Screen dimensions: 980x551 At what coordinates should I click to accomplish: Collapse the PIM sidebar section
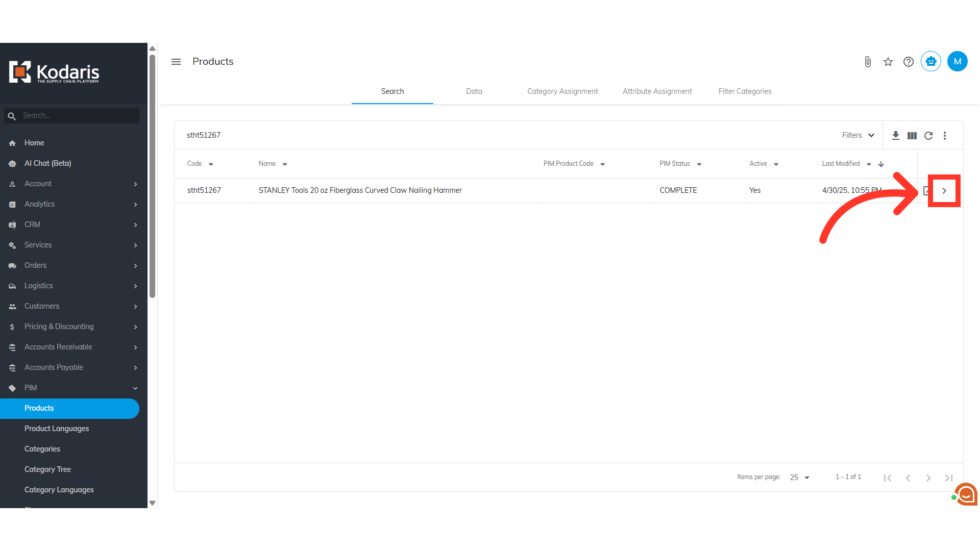(x=135, y=388)
